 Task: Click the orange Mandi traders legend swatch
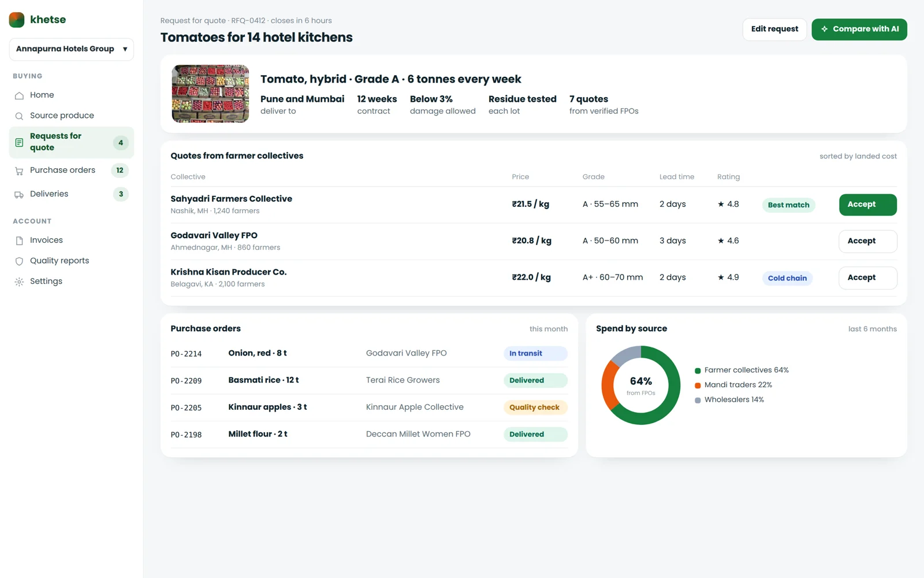pos(698,386)
